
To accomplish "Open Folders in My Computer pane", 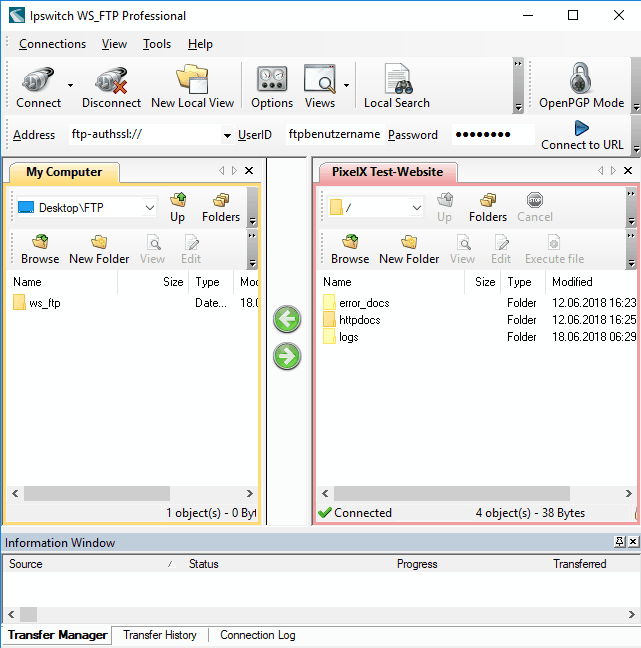I will (221, 208).
